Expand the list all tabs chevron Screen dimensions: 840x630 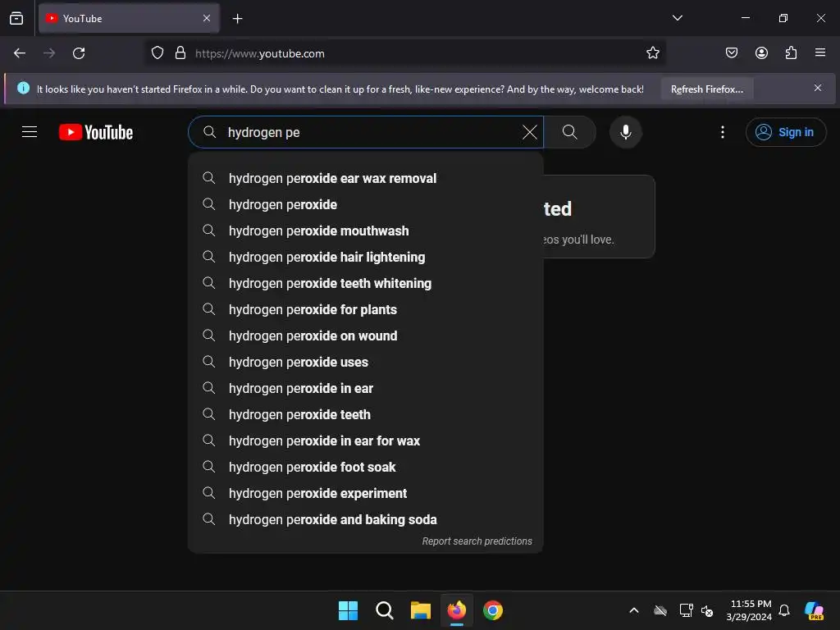pos(677,18)
